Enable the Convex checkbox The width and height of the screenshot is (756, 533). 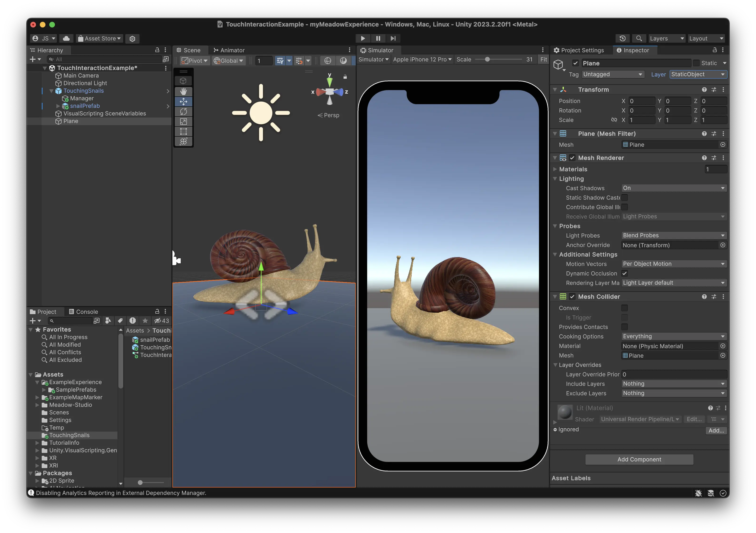tap(624, 308)
